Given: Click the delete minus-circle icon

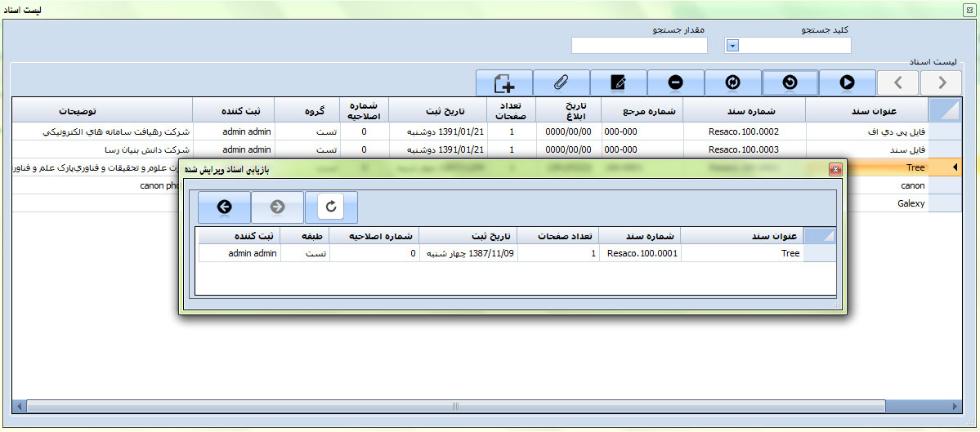Looking at the screenshot, I should [x=675, y=82].
